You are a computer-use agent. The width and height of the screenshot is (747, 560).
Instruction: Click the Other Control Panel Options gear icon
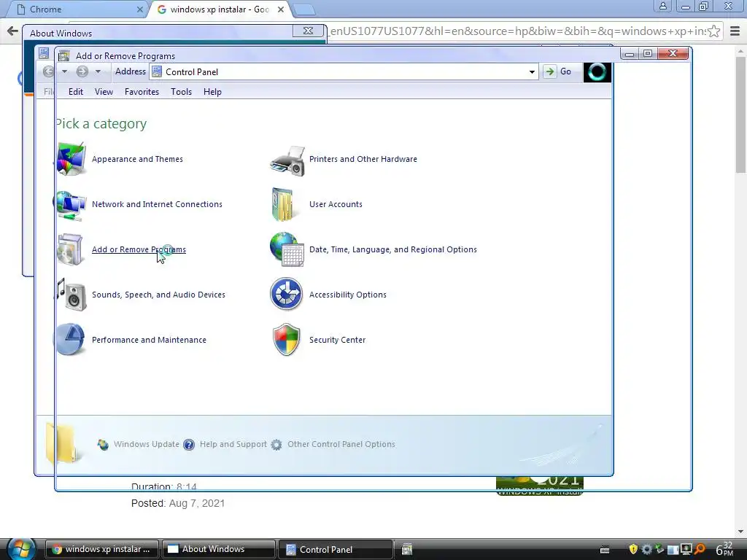(x=276, y=445)
